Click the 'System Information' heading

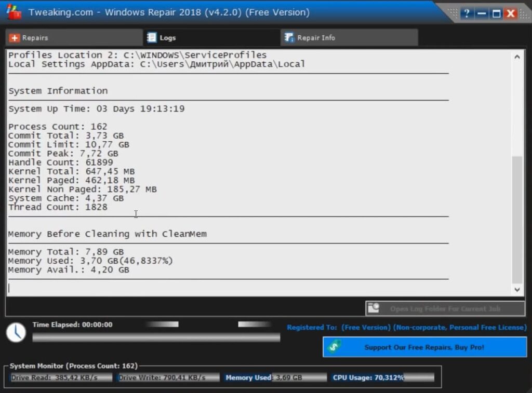[58, 91]
